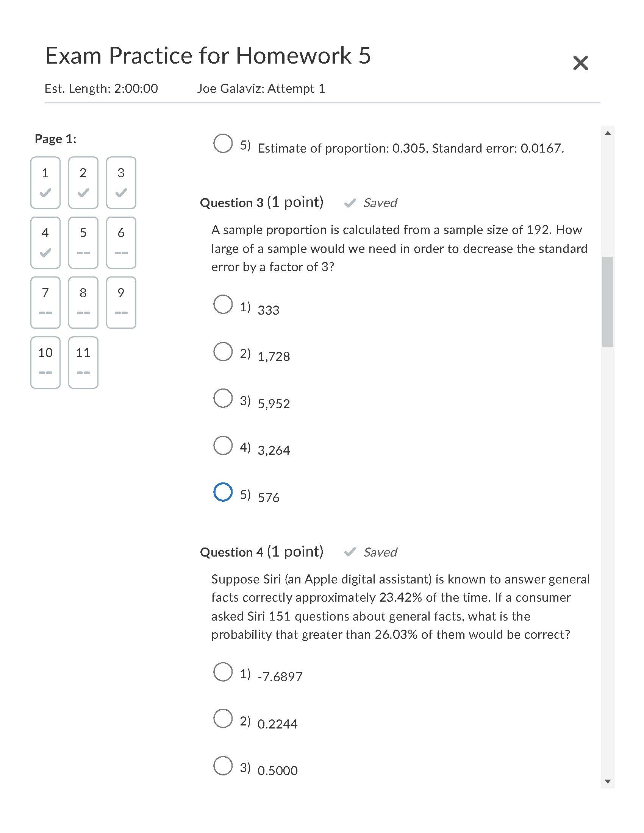This screenshot has width=644, height=833.
Task: Select answer 1) -7.6897 for Question 4
Action: [x=223, y=672]
